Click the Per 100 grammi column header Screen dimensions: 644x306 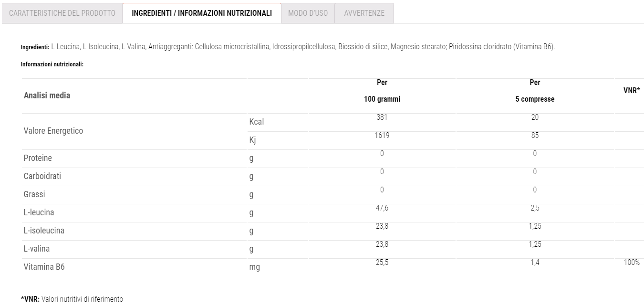pyautogui.click(x=382, y=91)
